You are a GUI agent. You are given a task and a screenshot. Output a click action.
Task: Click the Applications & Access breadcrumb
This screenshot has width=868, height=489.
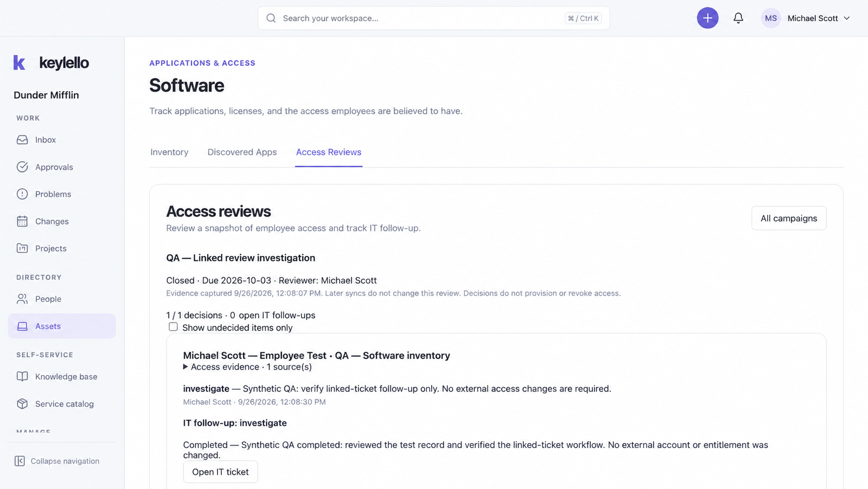[x=202, y=63]
